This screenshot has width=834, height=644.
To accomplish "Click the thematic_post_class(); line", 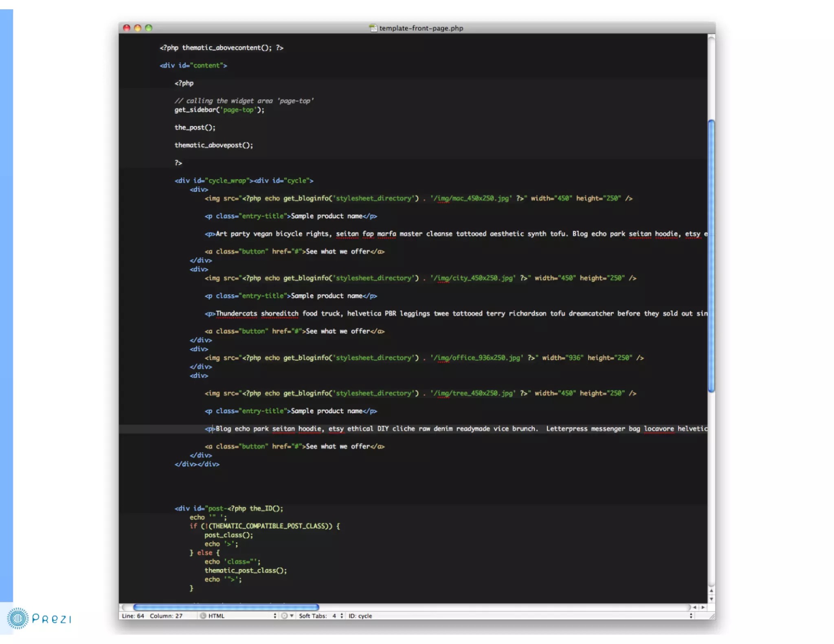I will [x=246, y=571].
